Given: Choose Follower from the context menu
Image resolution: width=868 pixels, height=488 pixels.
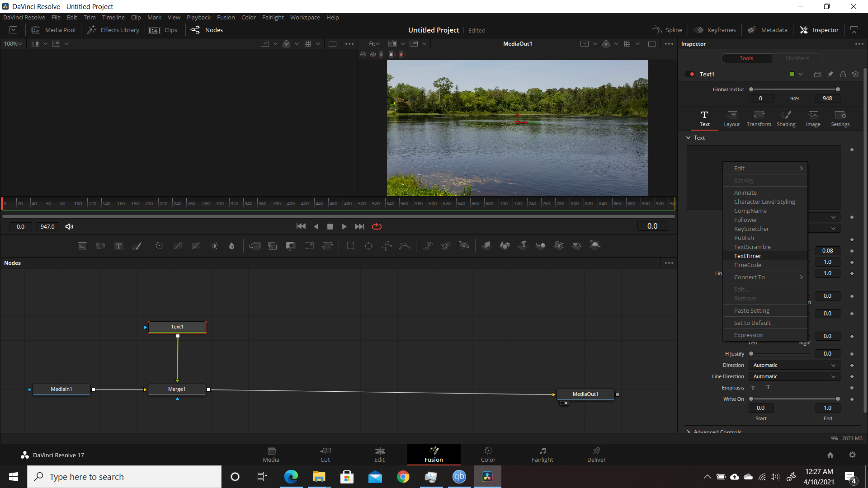Looking at the screenshot, I should tap(765, 220).
